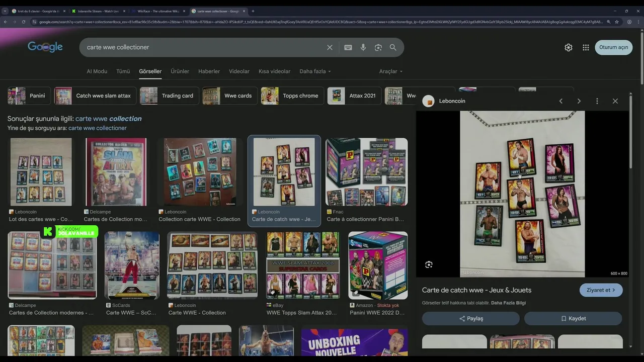Select the AI Modu search tab
Screen dimensions: 644x362
pyautogui.click(x=97, y=71)
